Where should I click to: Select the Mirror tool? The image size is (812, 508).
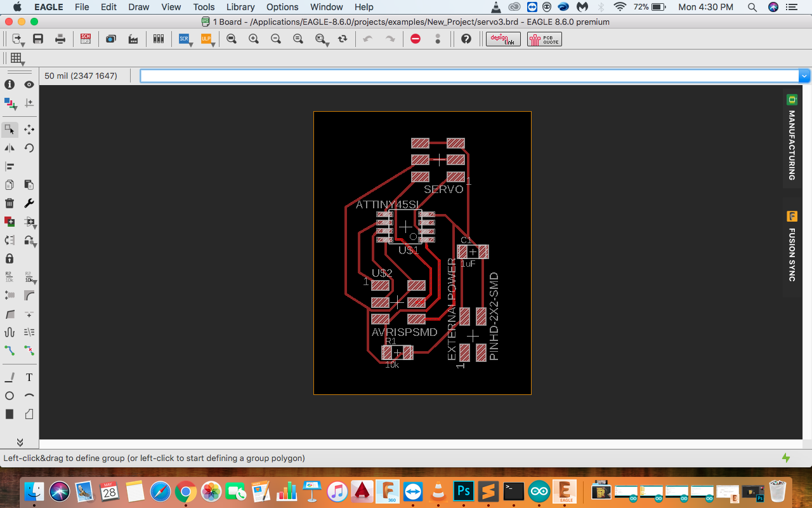tap(10, 148)
